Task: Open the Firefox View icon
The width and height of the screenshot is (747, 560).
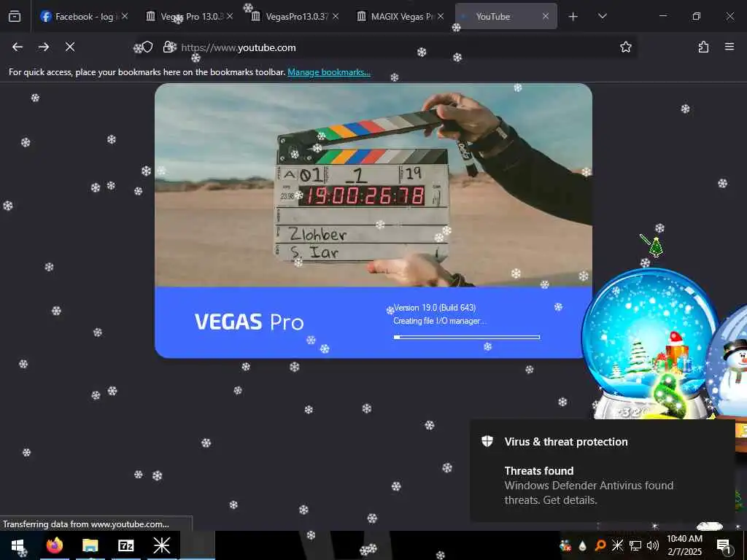Action: click(x=15, y=16)
